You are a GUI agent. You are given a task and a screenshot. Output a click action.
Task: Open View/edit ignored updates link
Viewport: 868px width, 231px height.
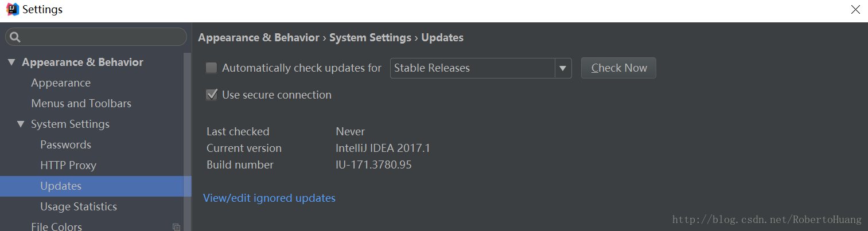coord(269,198)
